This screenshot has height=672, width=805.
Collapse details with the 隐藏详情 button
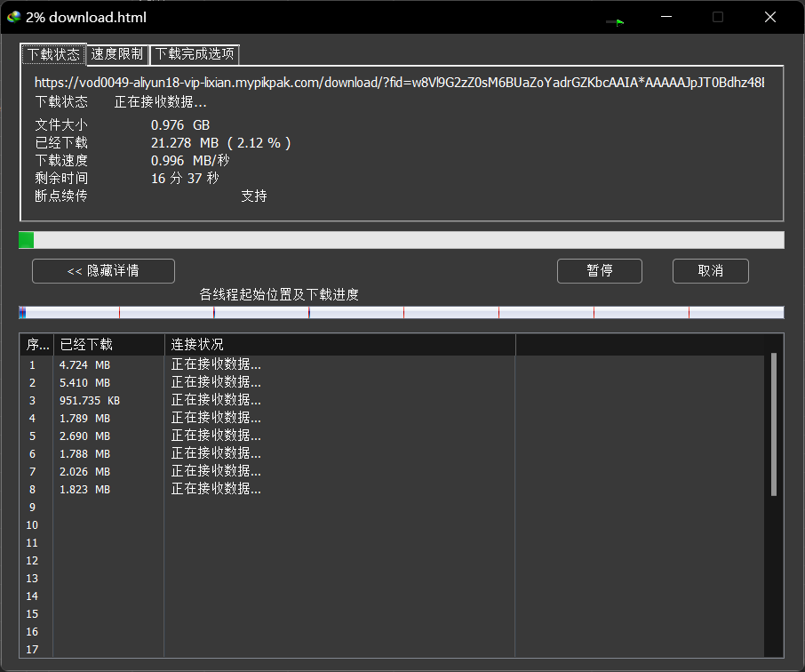click(103, 271)
